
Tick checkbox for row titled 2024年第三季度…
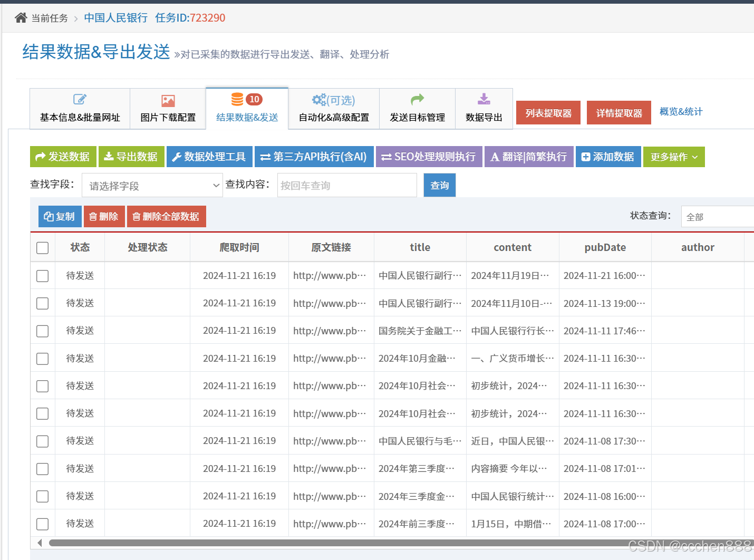pos(43,469)
